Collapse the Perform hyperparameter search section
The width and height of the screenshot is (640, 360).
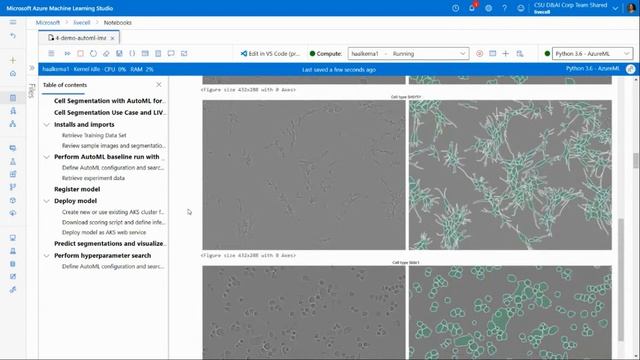47,256
